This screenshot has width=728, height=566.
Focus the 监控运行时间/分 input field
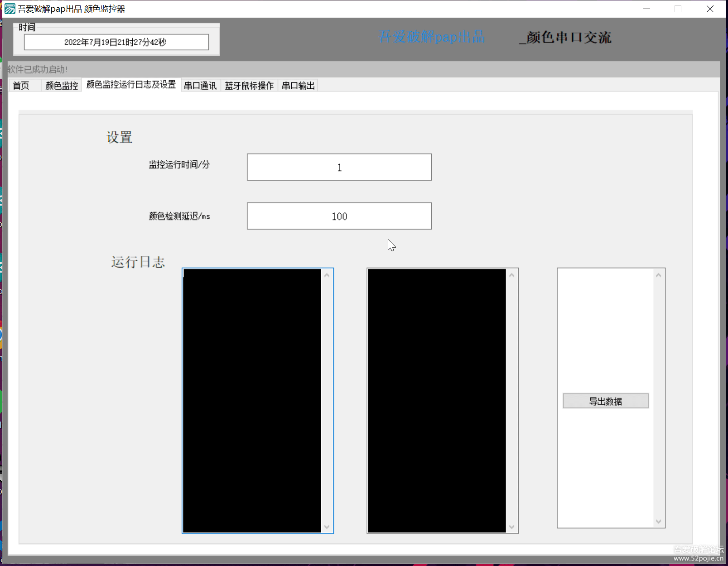[339, 167]
